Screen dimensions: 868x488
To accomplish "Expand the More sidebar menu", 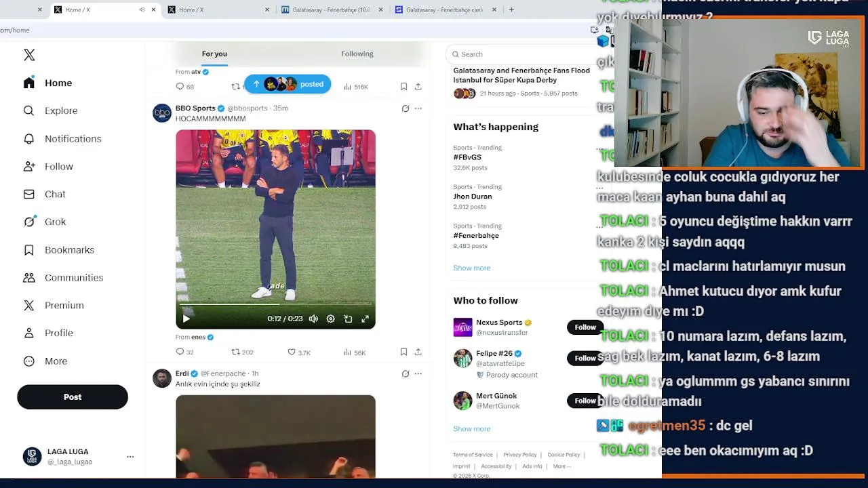I will click(x=45, y=361).
